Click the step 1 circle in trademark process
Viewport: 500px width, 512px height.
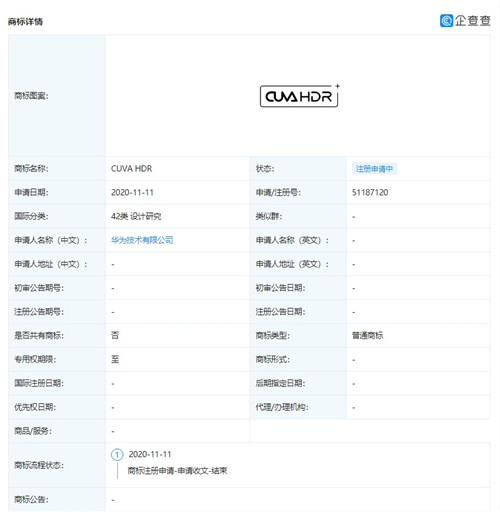117,455
